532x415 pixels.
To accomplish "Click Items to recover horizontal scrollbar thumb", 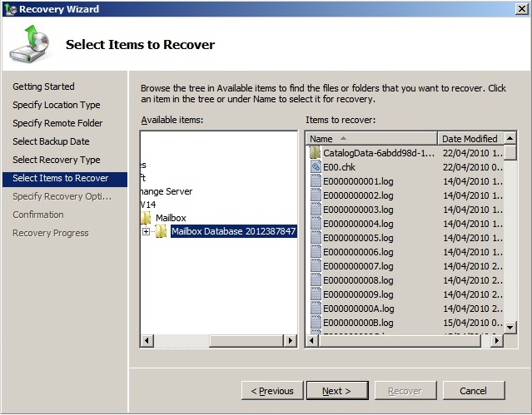I will (x=400, y=340).
